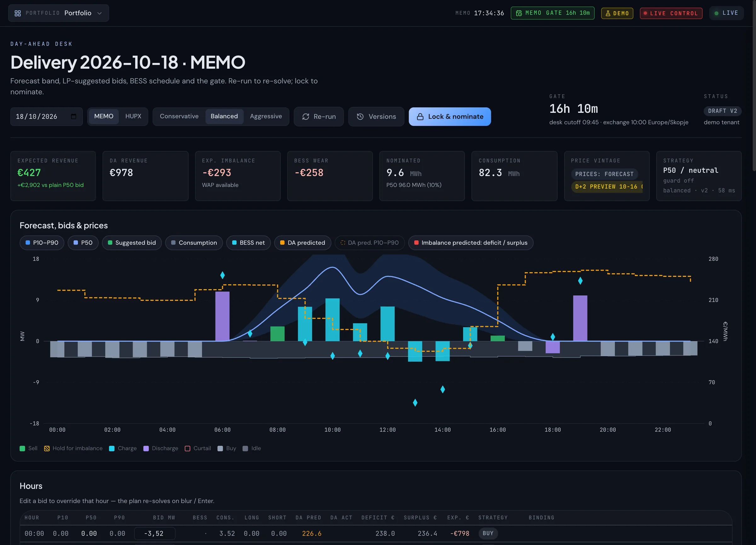Click the Versions history icon
756x545 pixels.
pyautogui.click(x=360, y=117)
